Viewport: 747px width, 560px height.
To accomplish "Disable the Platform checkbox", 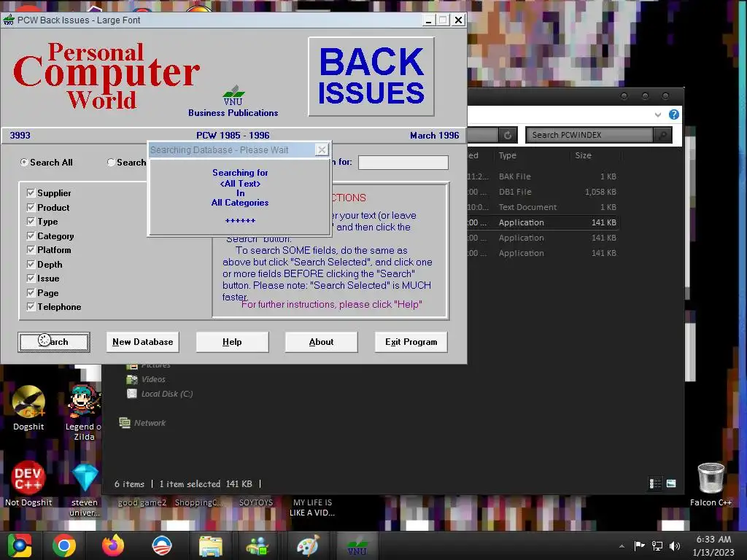I will pos(31,250).
